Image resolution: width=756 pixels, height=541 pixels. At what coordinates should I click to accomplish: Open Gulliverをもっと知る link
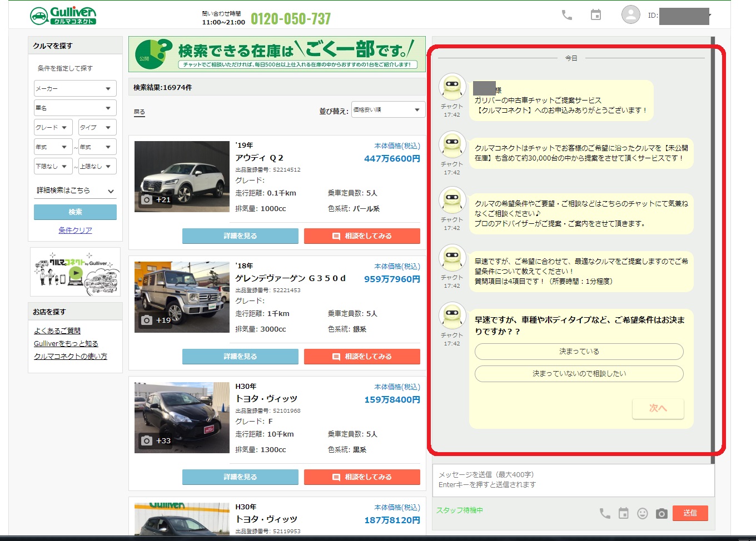(66, 343)
